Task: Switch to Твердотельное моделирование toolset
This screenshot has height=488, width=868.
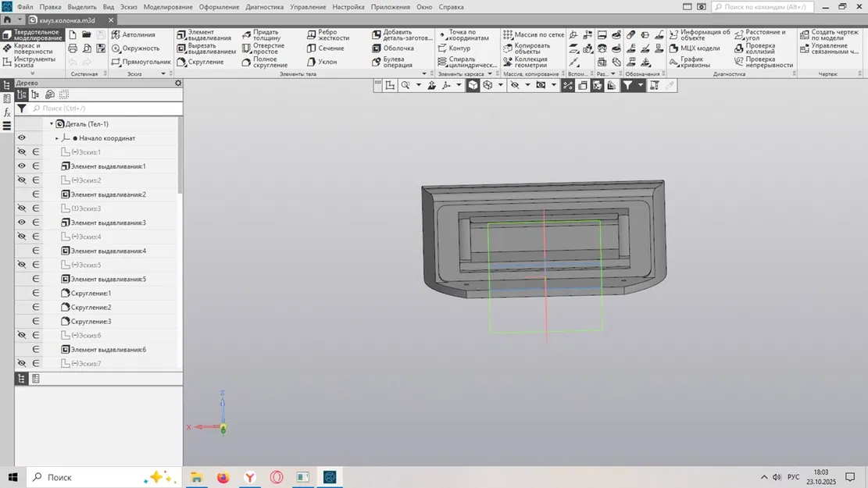Action: pos(32,35)
